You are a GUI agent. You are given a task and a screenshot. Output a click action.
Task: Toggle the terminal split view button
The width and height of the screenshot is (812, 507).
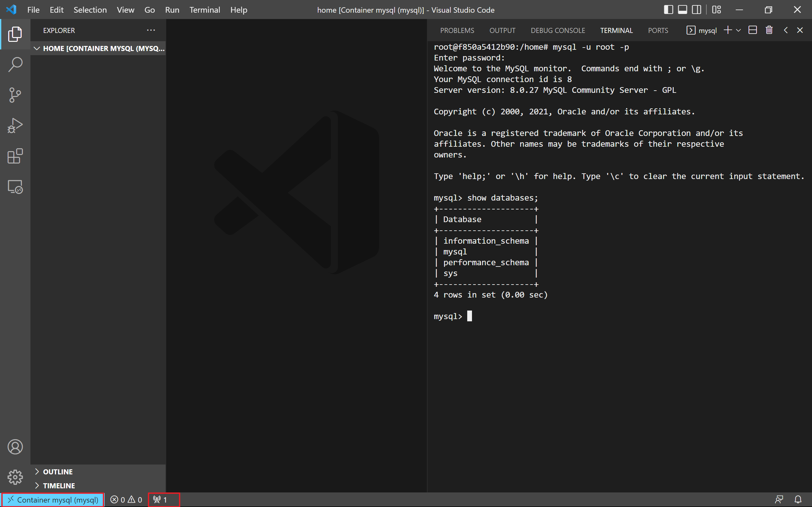click(754, 30)
